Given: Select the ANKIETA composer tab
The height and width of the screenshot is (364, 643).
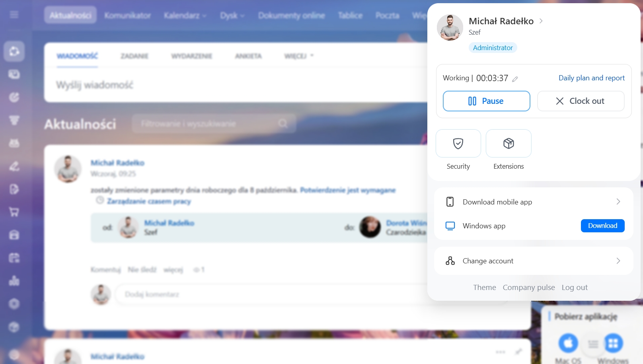Looking at the screenshot, I should point(248,56).
